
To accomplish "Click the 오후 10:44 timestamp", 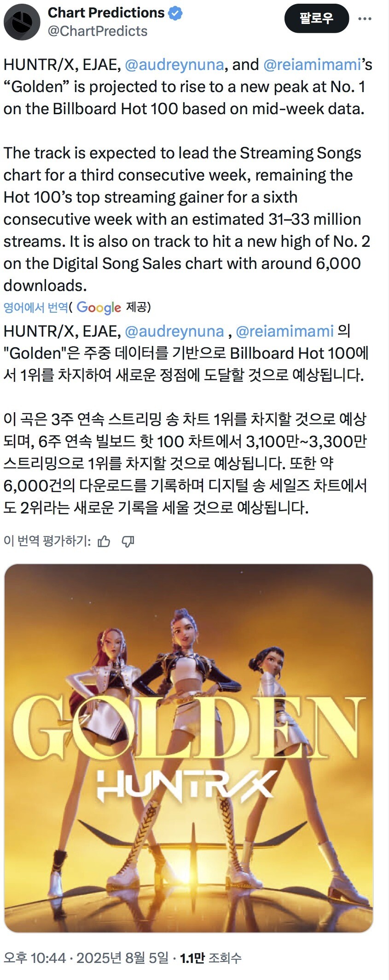I will click(35, 958).
